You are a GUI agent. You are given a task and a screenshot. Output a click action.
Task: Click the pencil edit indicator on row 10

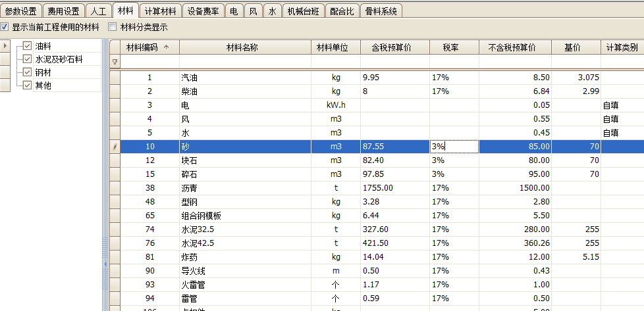tap(115, 147)
